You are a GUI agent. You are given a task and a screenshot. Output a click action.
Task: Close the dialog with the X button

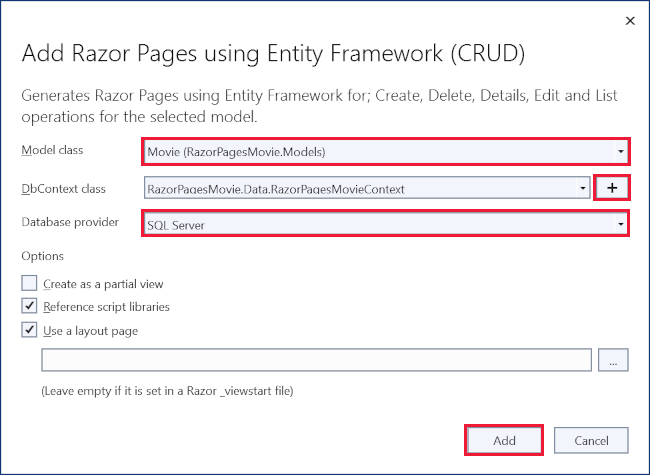pyautogui.click(x=630, y=21)
